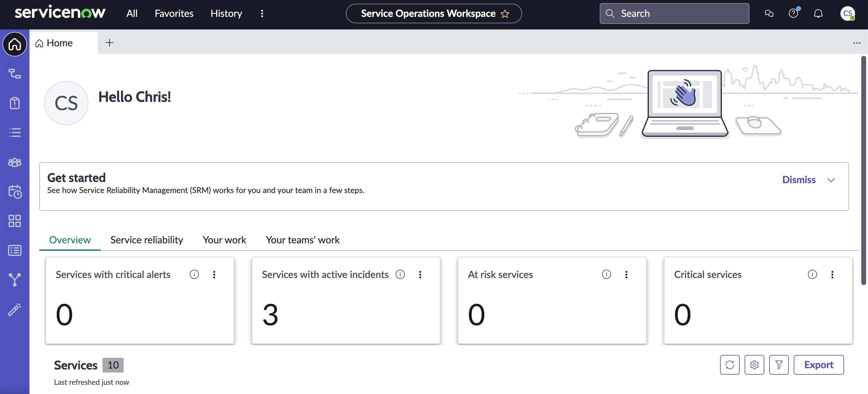Open the branch merge sidebar icon

(x=14, y=280)
